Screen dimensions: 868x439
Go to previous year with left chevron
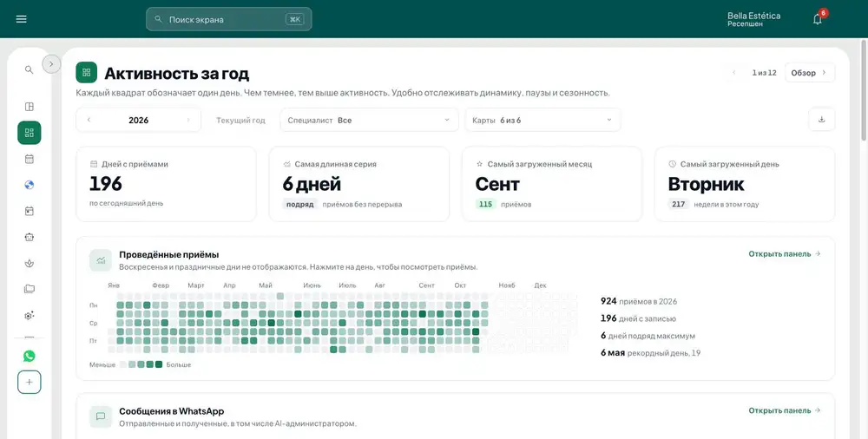[89, 120]
